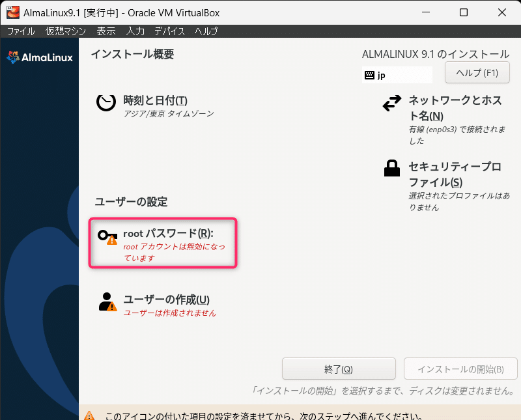Click the ヘルプ (F1) button

[x=477, y=73]
